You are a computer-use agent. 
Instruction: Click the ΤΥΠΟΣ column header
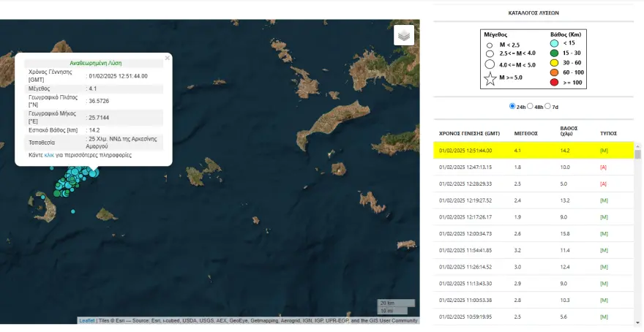(x=608, y=134)
